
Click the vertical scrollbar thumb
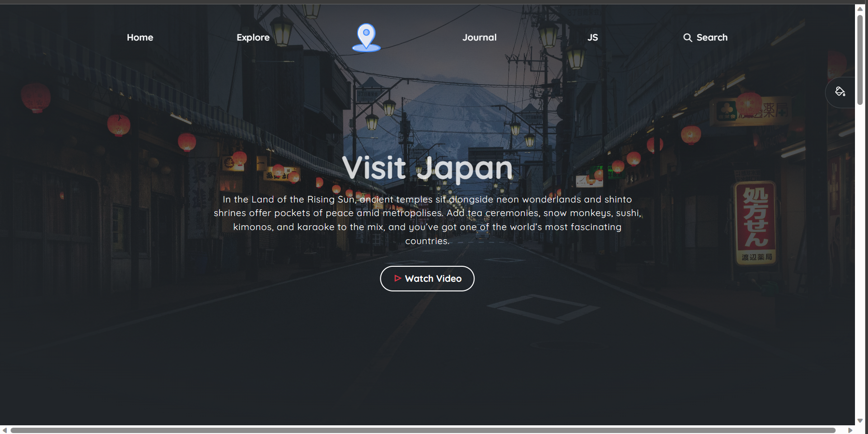tap(860, 58)
